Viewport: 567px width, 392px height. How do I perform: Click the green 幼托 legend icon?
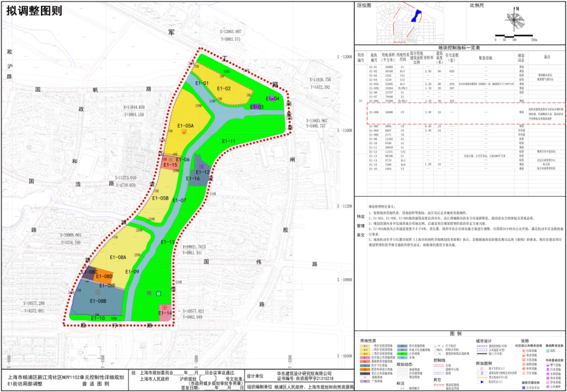click(x=548, y=351)
